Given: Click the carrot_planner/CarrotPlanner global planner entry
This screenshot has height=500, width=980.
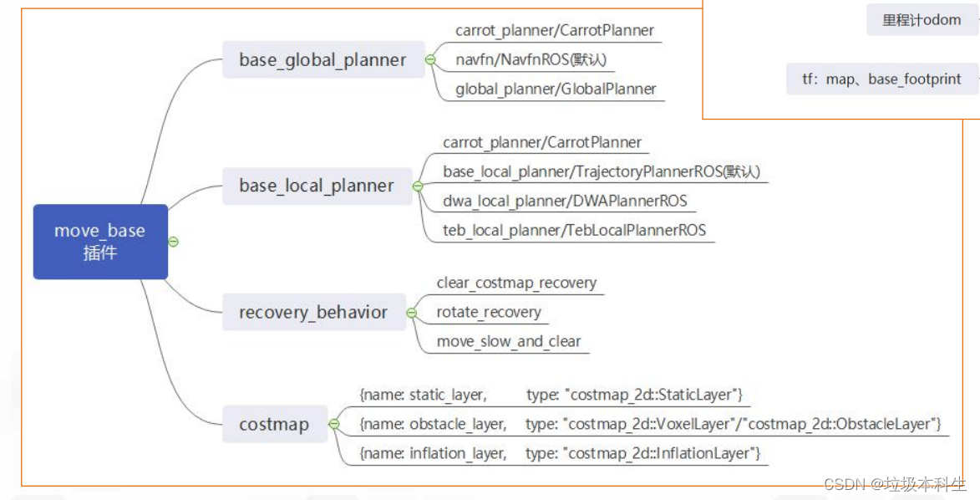Looking at the screenshot, I should [554, 30].
